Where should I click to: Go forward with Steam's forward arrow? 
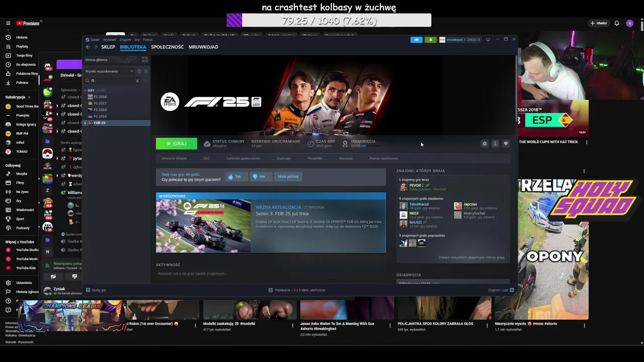tap(95, 47)
